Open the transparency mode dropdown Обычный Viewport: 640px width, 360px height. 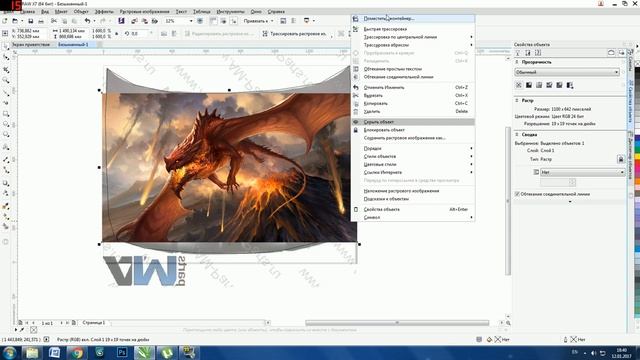[567, 72]
